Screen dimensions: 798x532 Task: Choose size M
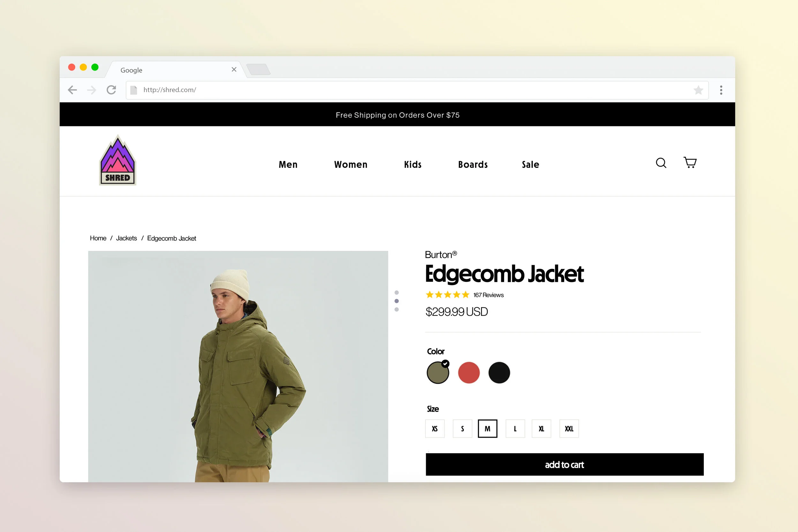pyautogui.click(x=487, y=429)
